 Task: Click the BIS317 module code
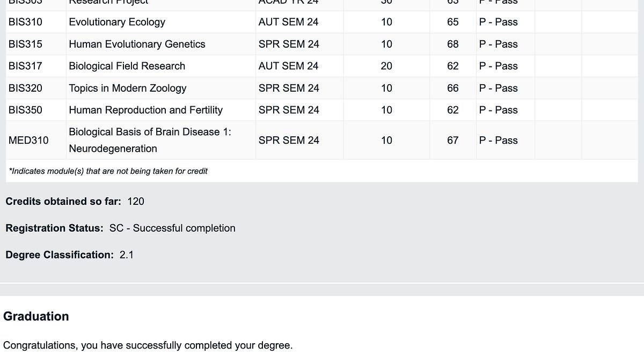25,66
